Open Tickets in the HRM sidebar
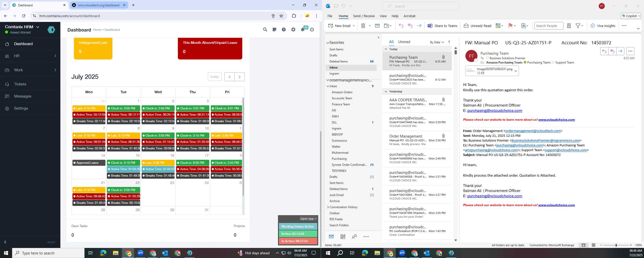The height and width of the screenshot is (258, 644). (x=30, y=84)
